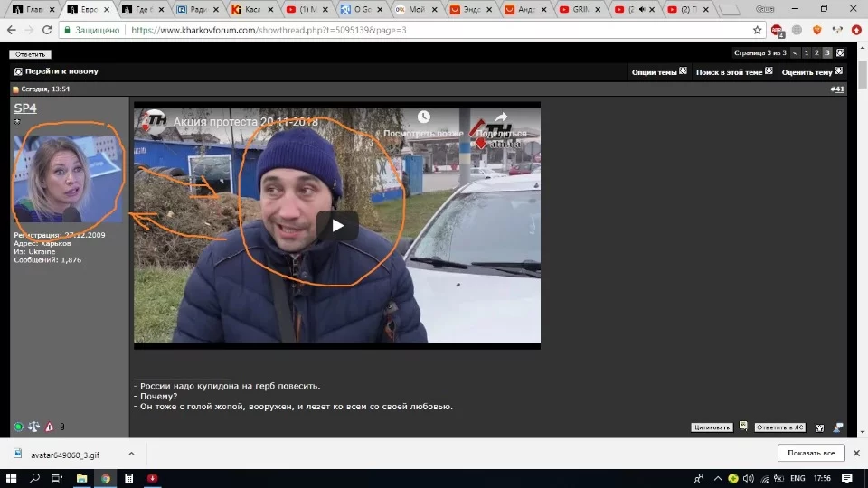The image size is (868, 488).
Task: Bookmark this page with the star icon
Action: pyautogui.click(x=758, y=30)
